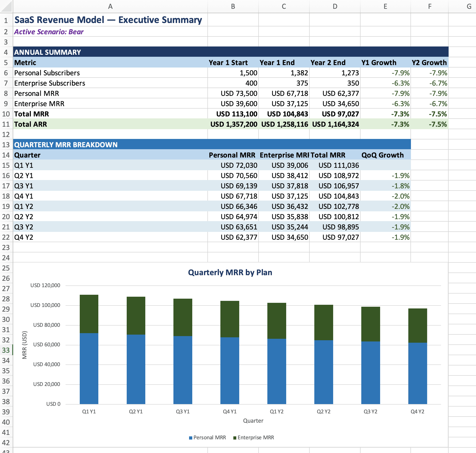
Task: Select the green Enterprise segment of Q1 Y1 bar
Action: tap(89, 314)
